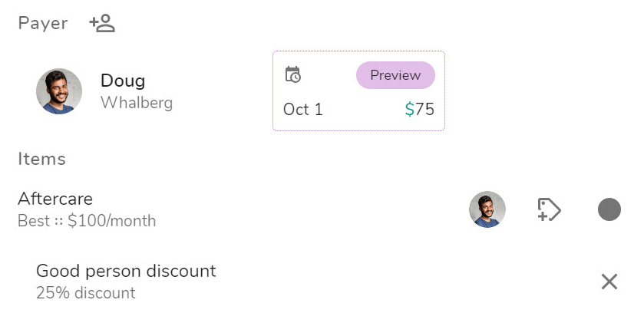Click the Payer section heading
The image size is (644, 313).
coord(43,24)
